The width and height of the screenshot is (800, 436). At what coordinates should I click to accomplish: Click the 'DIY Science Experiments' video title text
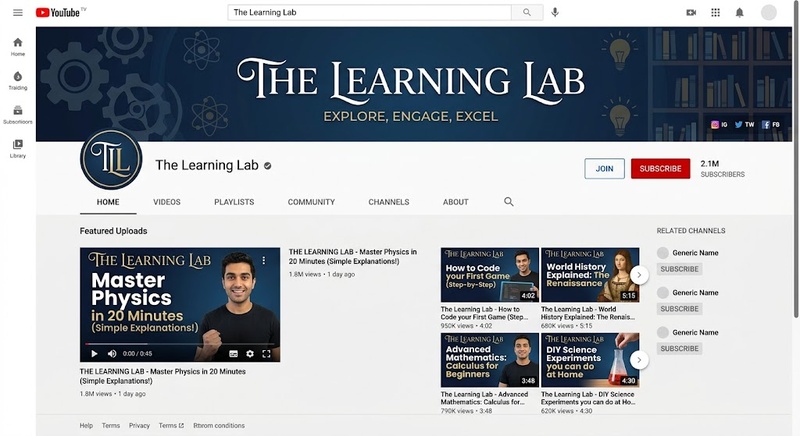588,398
